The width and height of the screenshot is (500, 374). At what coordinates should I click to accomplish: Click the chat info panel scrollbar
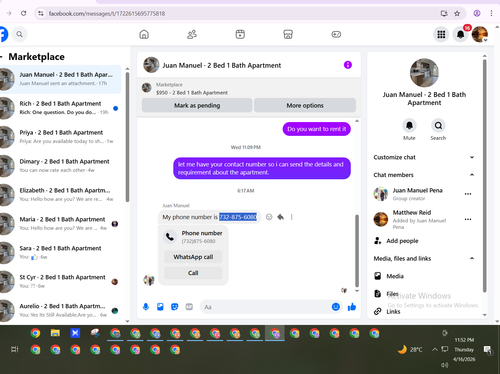tap(485, 176)
